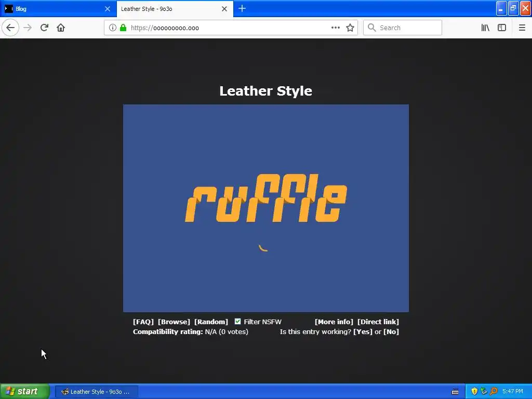Click the on-screen keyboard tray icon
The image size is (532, 399).
point(455,392)
